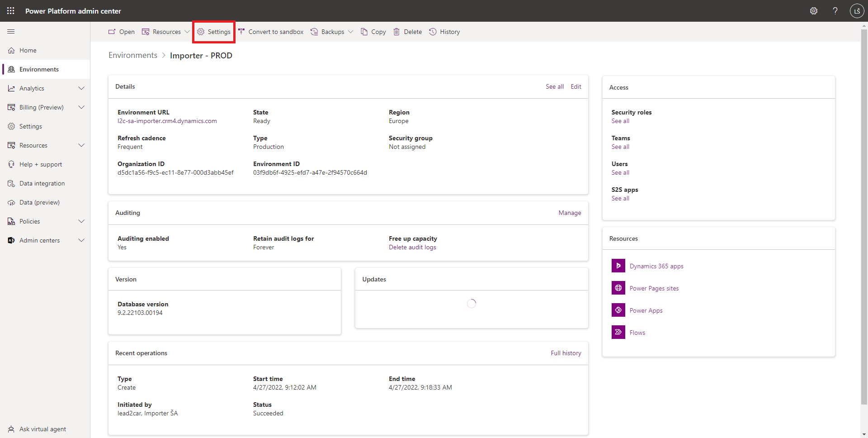Image resolution: width=868 pixels, height=438 pixels.
Task: Click Convert to sandbox button
Action: [x=271, y=32]
